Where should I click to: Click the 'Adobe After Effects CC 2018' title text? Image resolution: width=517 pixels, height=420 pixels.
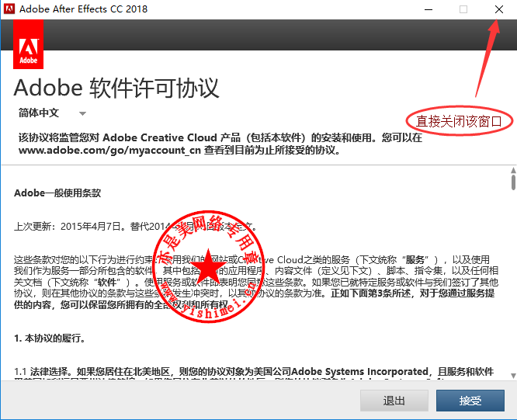[x=83, y=9]
